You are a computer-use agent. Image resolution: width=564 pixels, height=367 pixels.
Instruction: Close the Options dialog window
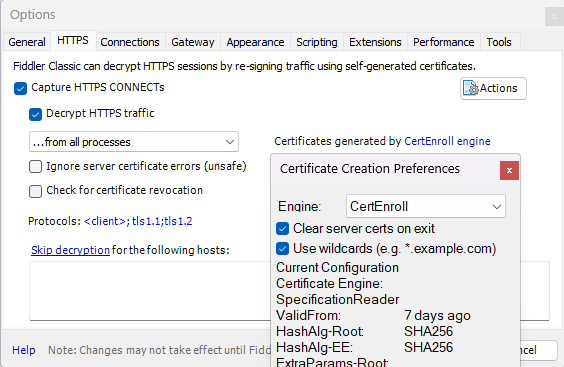click(554, 16)
